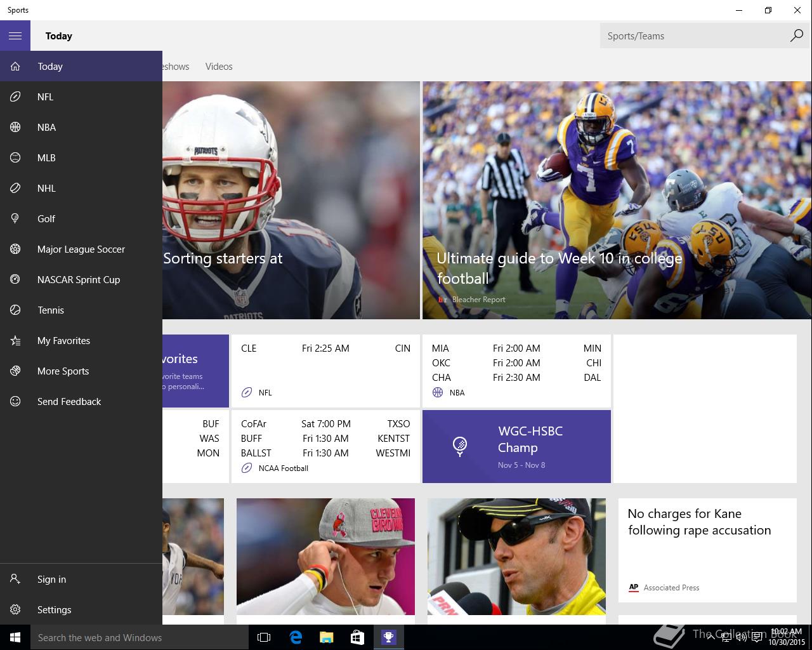Open the WGC-HSBC Champ tournament tile
This screenshot has width=812, height=650.
tap(516, 446)
